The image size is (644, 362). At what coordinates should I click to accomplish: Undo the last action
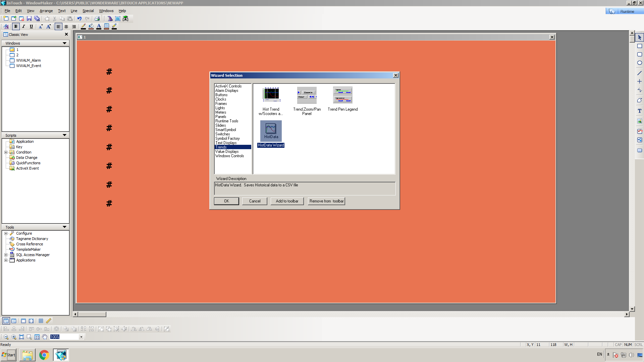(79, 19)
